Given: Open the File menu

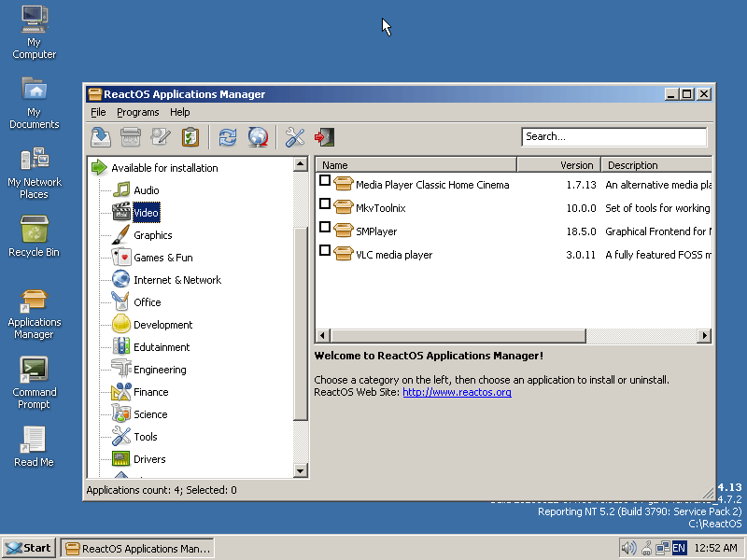Looking at the screenshot, I should 98,112.
